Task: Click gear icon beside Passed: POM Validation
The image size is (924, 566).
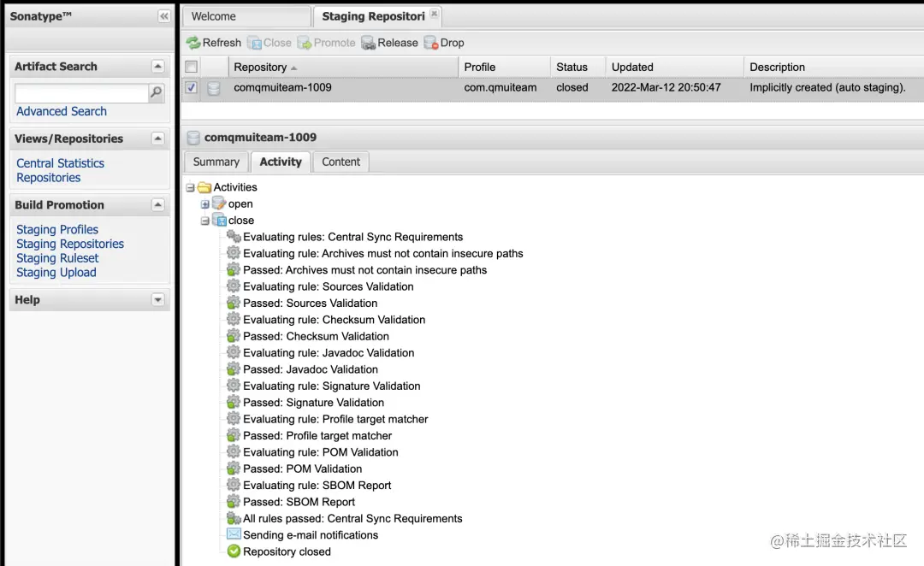Action: pyautogui.click(x=234, y=469)
